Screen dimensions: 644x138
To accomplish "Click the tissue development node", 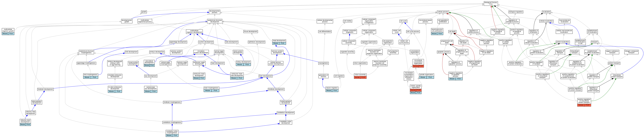I will click(x=250, y=31).
